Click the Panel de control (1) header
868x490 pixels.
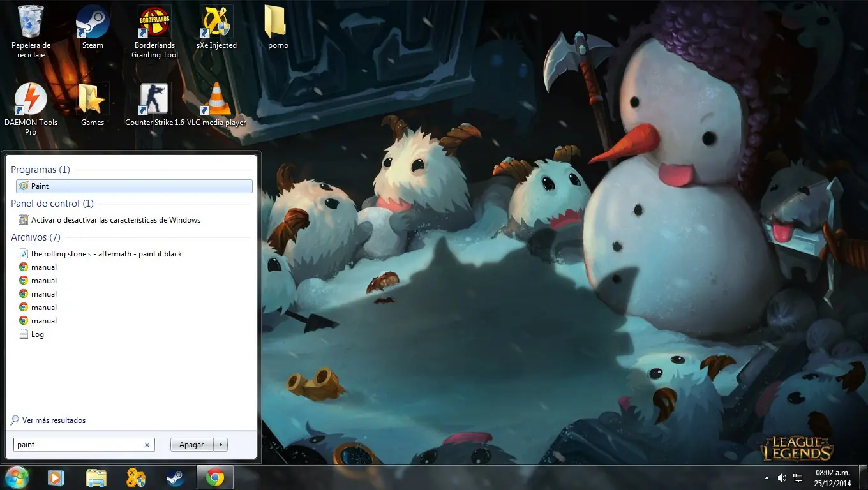[52, 204]
